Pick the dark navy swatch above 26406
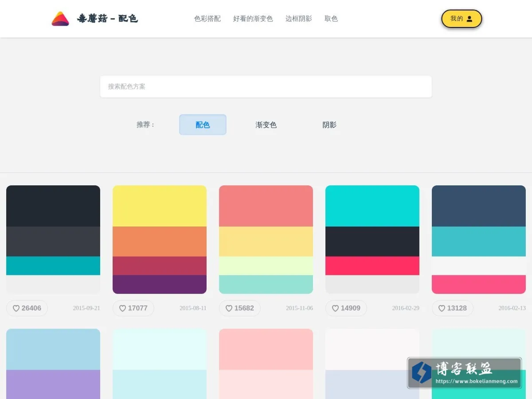The height and width of the screenshot is (399, 532). (53, 206)
